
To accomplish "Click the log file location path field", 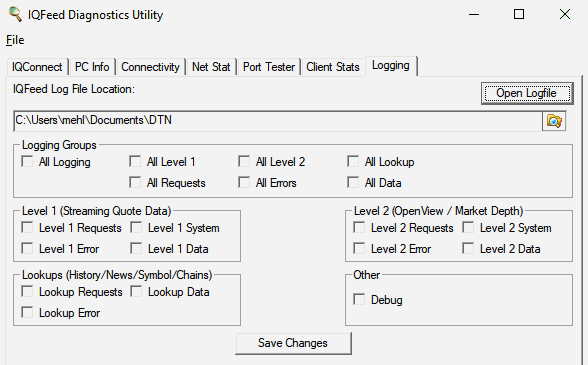I will click(278, 121).
